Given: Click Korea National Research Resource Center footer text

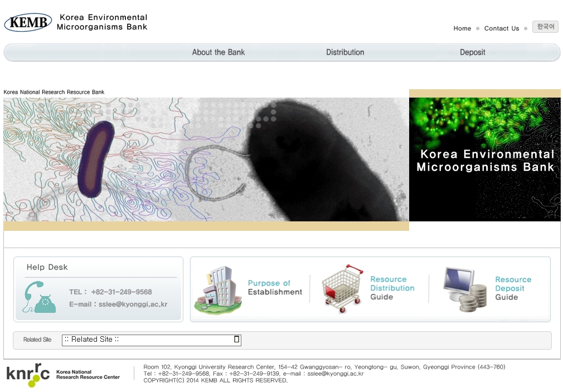Looking at the screenshot, I should click(88, 374).
